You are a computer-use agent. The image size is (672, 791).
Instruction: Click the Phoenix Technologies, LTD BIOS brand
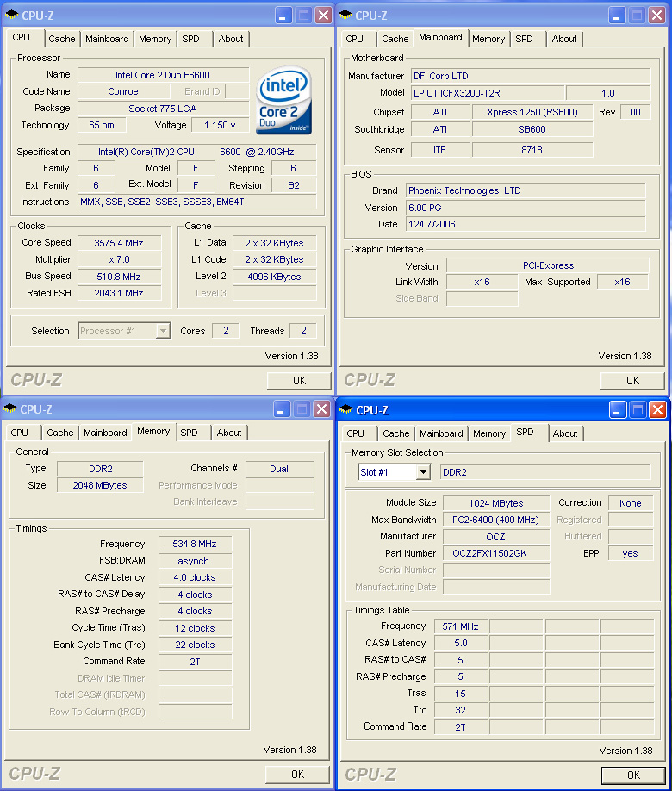coord(526,190)
